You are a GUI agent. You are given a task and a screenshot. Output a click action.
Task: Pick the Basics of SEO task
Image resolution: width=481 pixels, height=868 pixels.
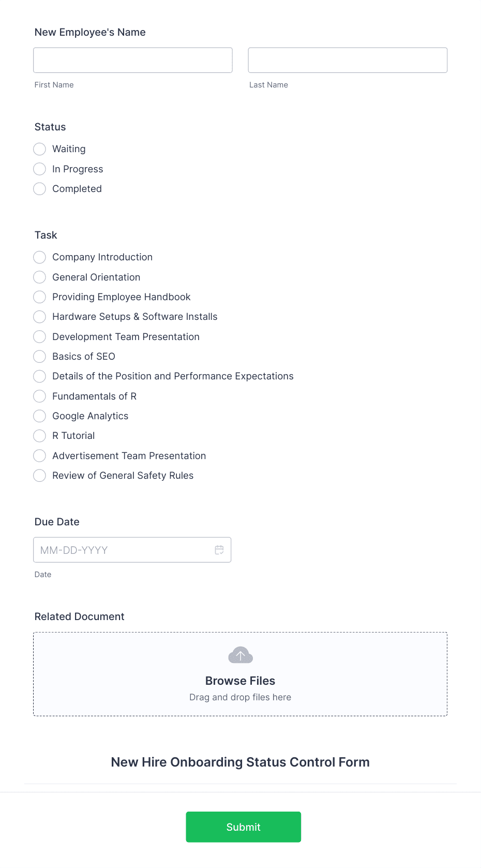pos(39,357)
